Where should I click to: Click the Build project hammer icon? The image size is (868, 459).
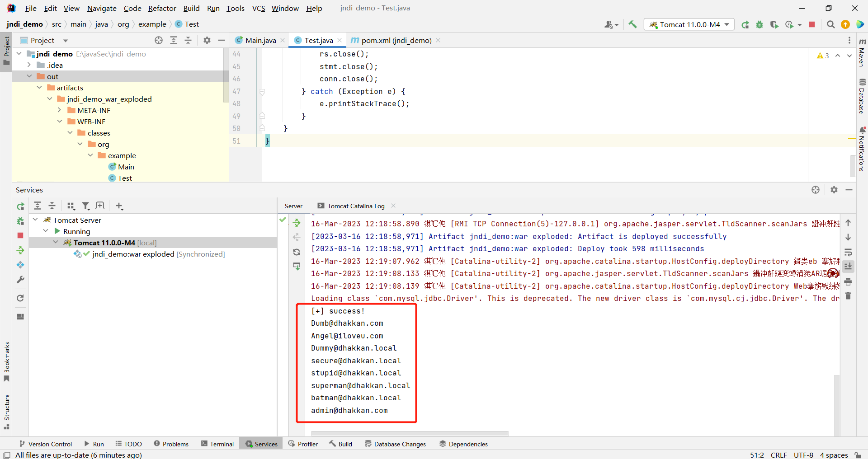[632, 24]
